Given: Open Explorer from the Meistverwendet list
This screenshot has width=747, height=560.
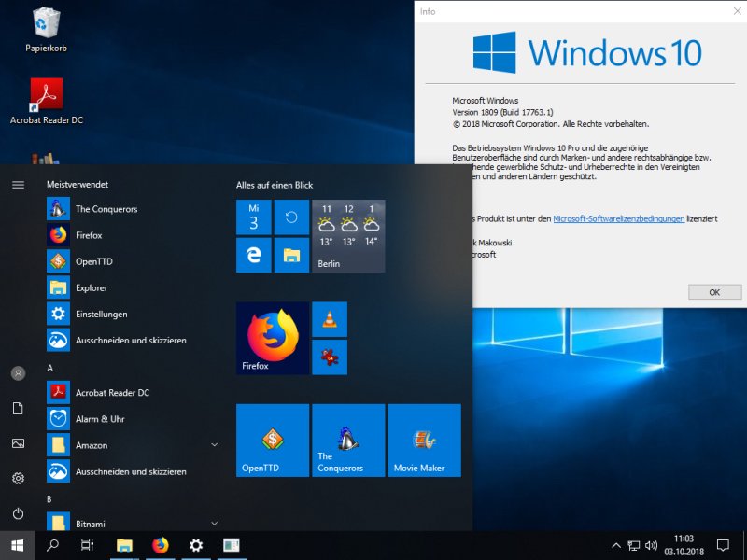Looking at the screenshot, I should point(133,287).
